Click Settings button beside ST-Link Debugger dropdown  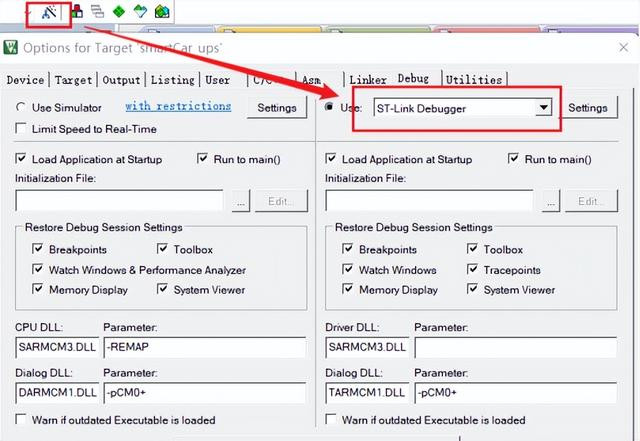tap(588, 108)
